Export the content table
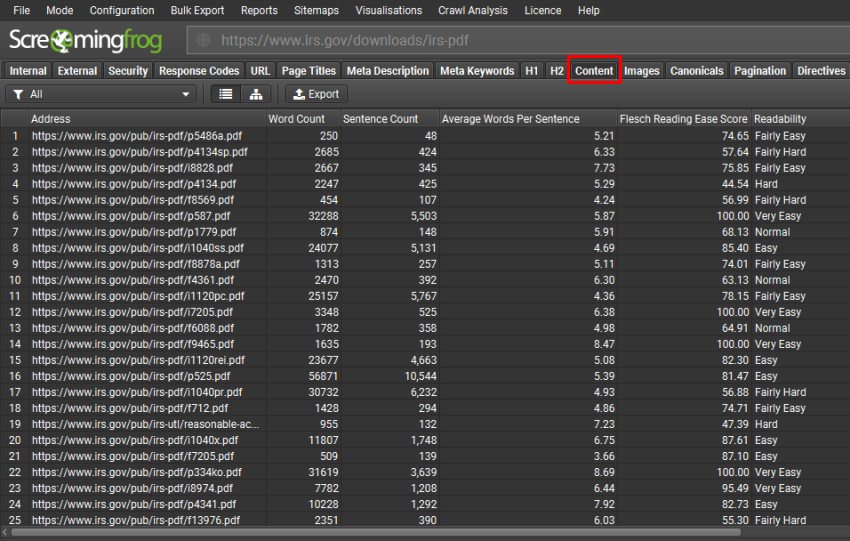Screen dimensions: 850x541 click(x=316, y=94)
